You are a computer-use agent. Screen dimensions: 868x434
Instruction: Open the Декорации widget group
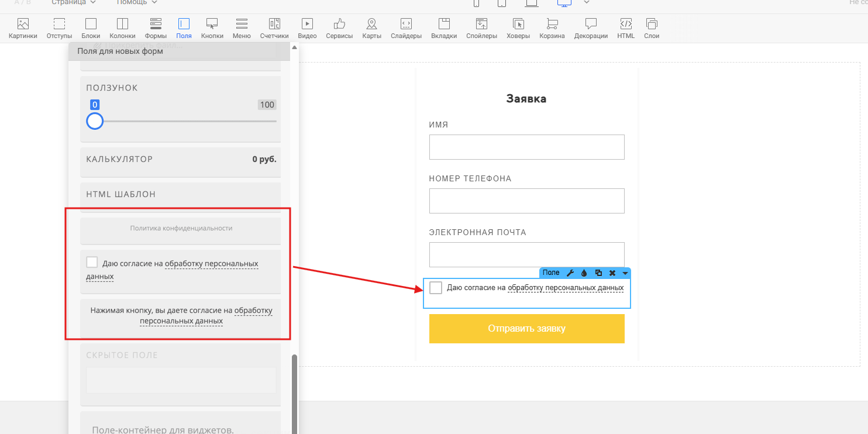[x=591, y=29]
